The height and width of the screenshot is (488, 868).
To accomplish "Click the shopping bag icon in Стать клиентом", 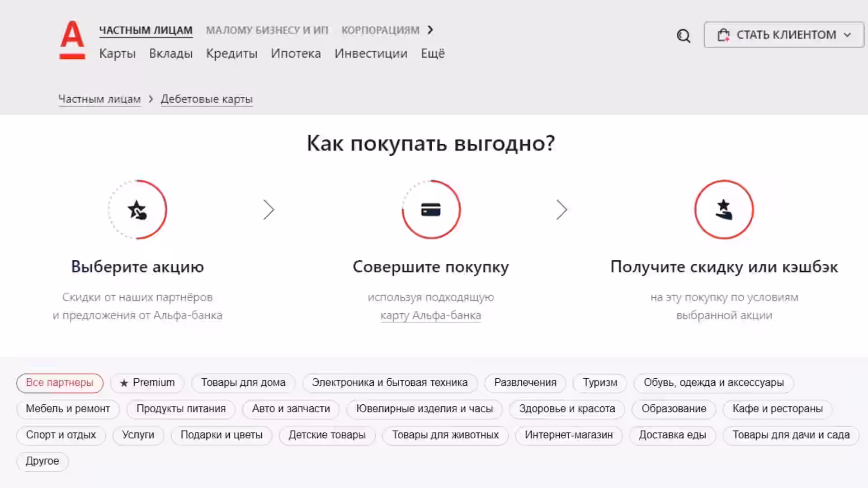I will (x=723, y=35).
